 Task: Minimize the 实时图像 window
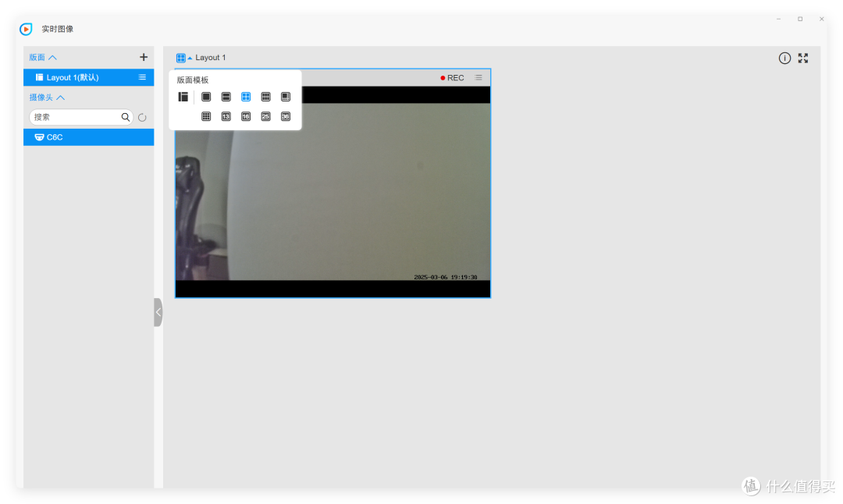point(778,19)
